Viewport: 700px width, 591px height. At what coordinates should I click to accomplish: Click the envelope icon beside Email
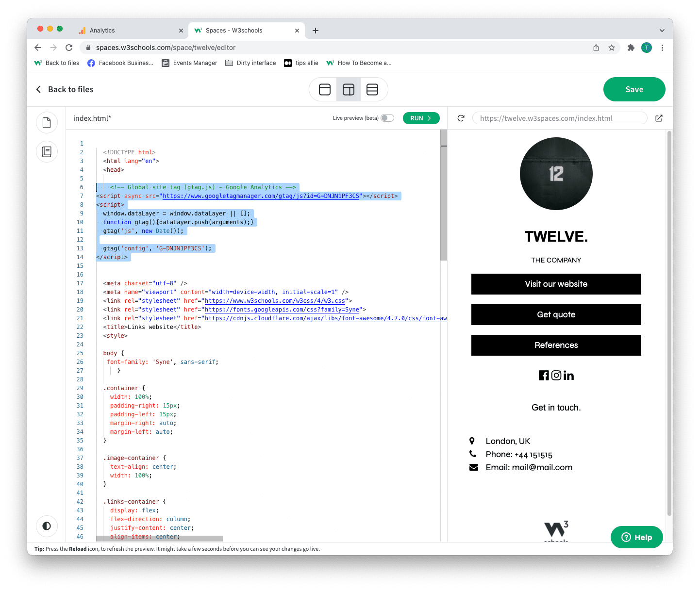pyautogui.click(x=474, y=467)
